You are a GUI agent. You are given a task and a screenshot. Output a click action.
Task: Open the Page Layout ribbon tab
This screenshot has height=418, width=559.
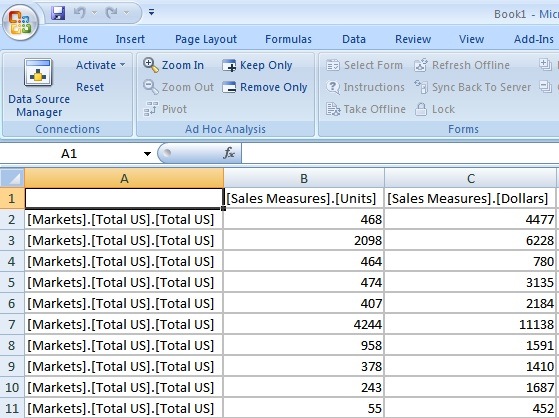(x=206, y=39)
